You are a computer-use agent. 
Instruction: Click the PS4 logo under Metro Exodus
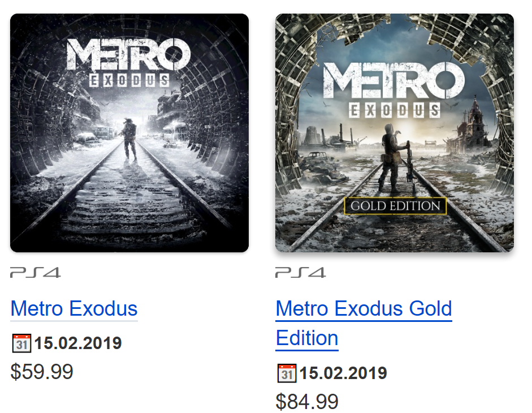pyautogui.click(x=35, y=273)
